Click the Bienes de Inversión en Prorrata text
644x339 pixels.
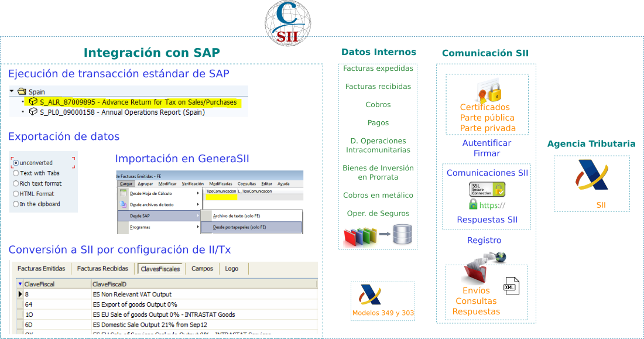[x=378, y=173]
